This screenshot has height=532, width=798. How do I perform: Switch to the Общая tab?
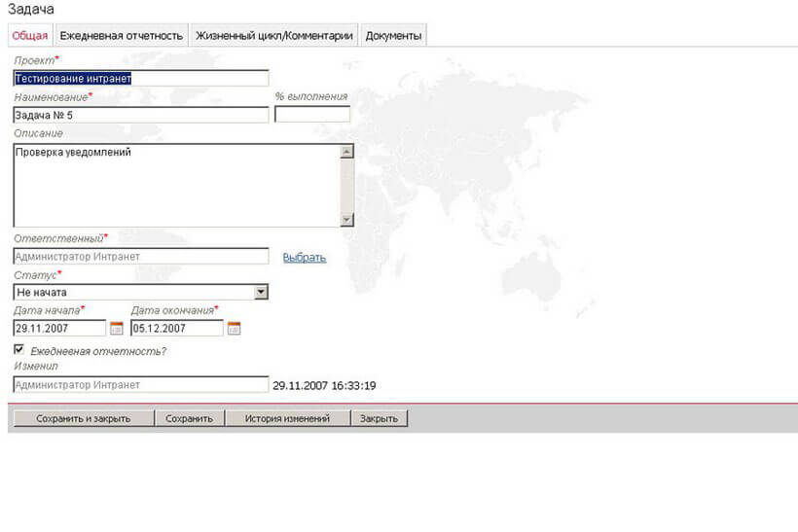click(29, 36)
